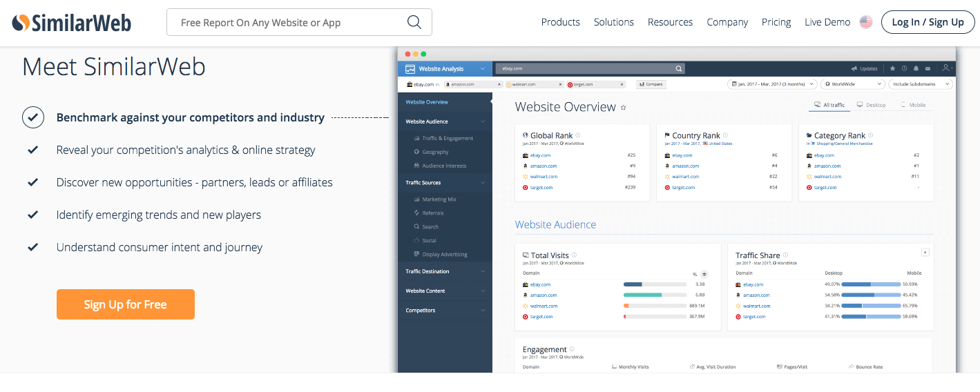Click the magnifier icon in the top search box
The width and height of the screenshot is (980, 392).
click(414, 22)
